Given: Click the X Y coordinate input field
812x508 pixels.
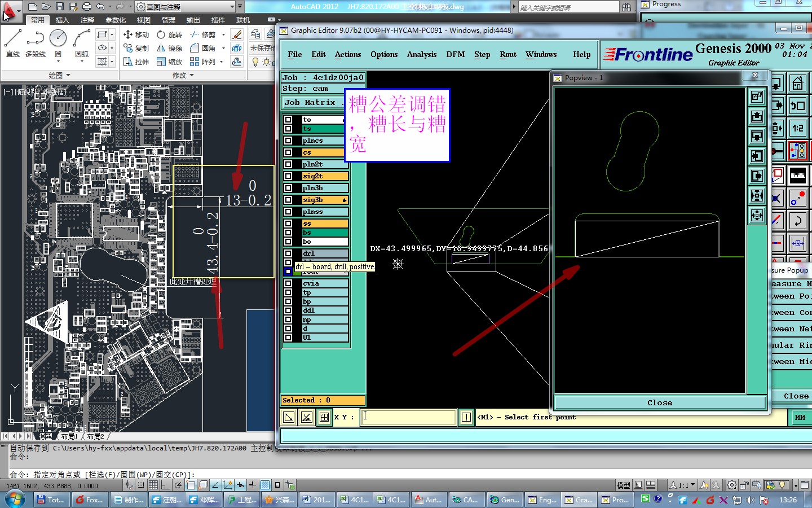Looking at the screenshot, I should tap(407, 417).
